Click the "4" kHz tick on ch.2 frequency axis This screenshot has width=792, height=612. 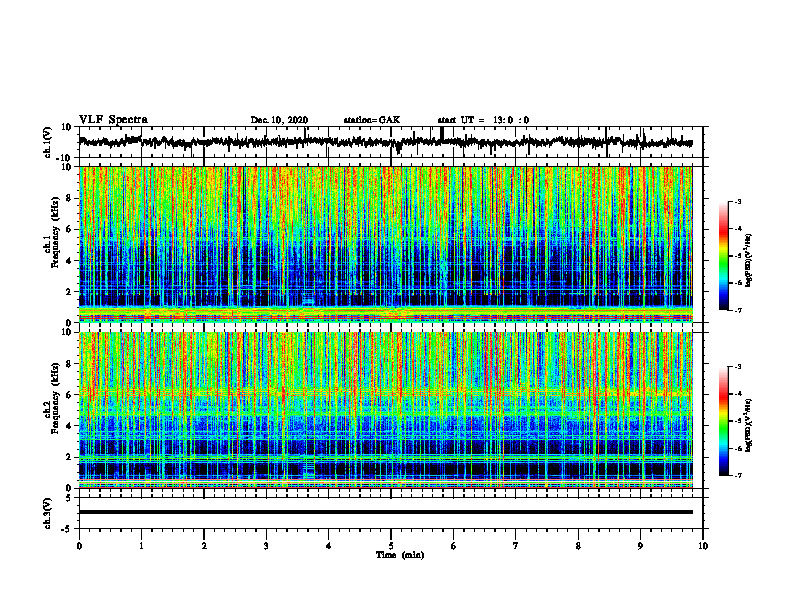pyautogui.click(x=69, y=426)
